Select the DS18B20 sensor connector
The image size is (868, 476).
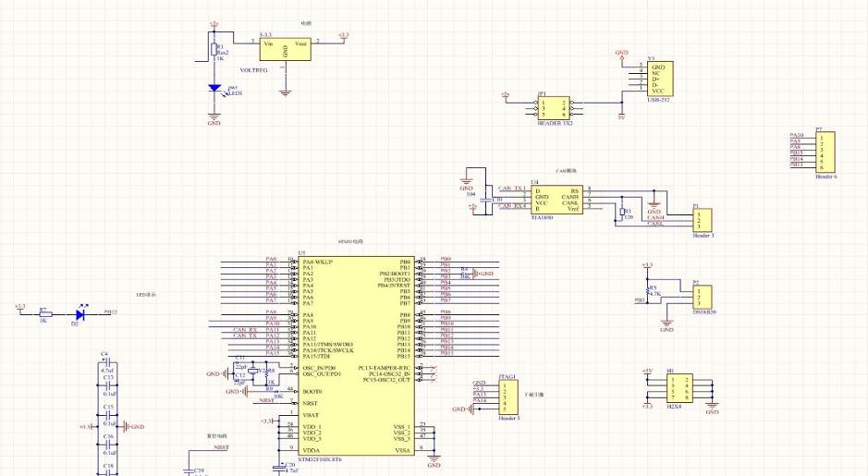(703, 297)
